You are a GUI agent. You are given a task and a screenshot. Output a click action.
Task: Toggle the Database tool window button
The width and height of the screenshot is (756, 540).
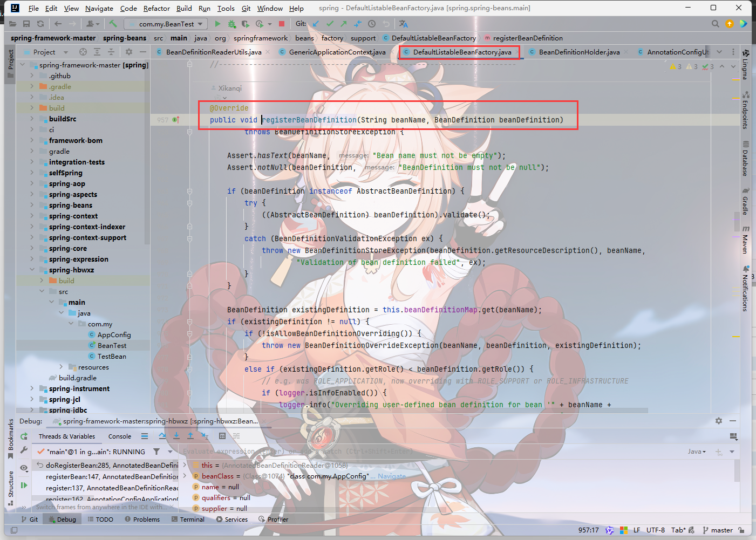coord(745,159)
